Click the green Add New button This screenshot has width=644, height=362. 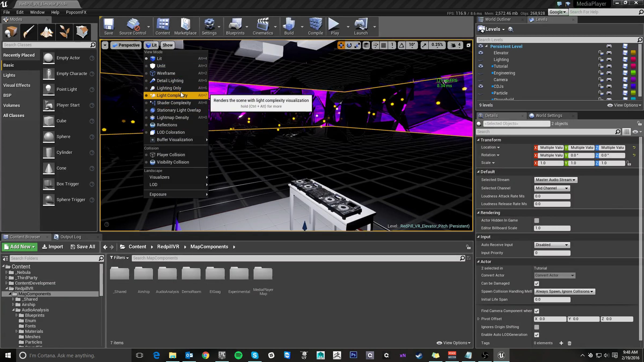coord(20,247)
